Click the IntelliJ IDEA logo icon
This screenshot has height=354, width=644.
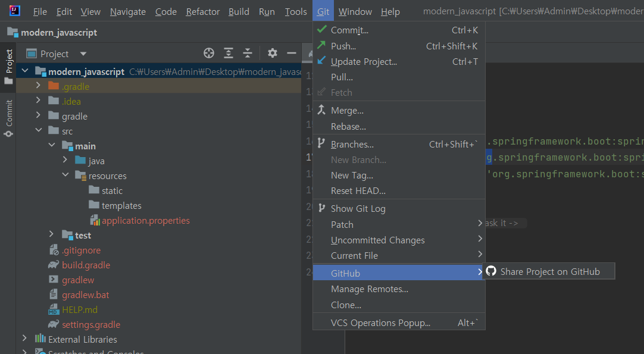click(15, 11)
